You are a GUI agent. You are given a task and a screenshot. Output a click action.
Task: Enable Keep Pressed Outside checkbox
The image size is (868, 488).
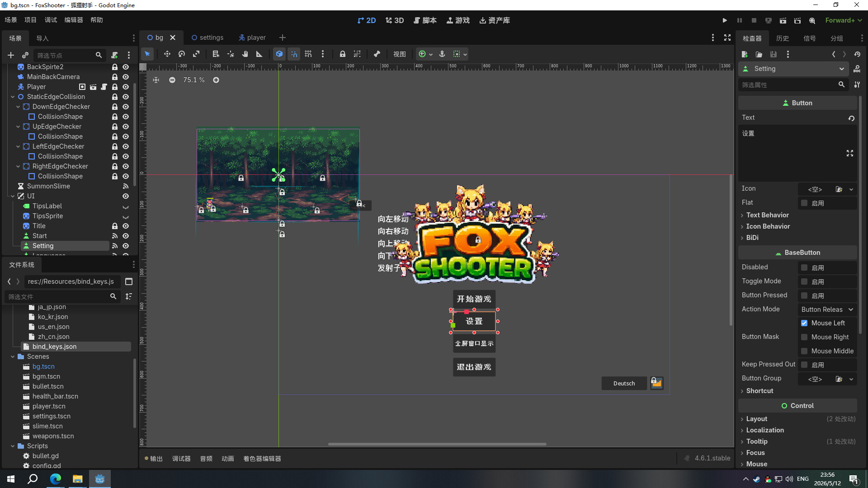coord(804,365)
